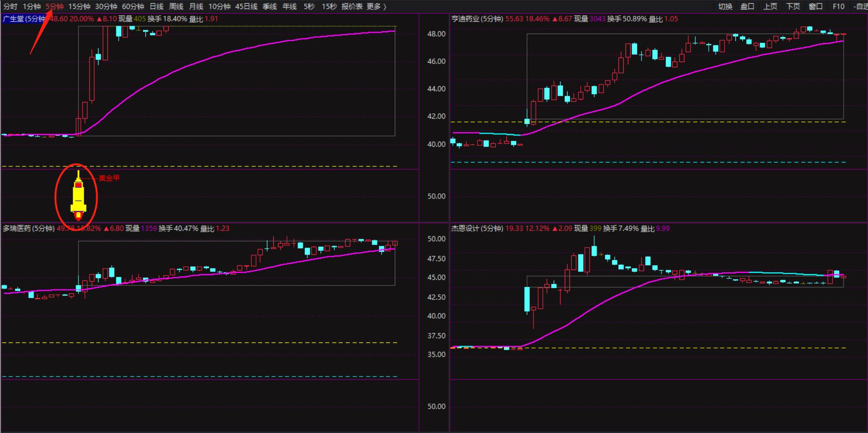Image resolution: width=868 pixels, height=433 pixels.
Task: Click the 45.00 price axis label
Action: pyautogui.click(x=436, y=277)
